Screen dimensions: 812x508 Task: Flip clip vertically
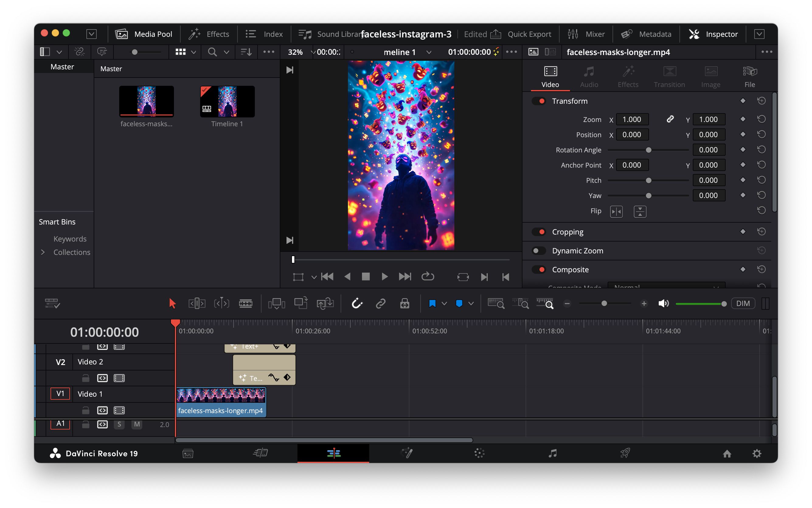tap(640, 212)
